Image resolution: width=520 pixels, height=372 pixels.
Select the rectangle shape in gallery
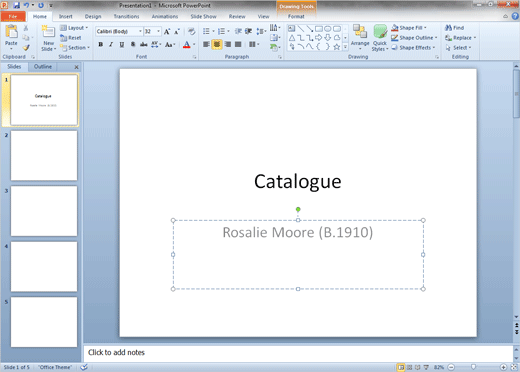319,29
